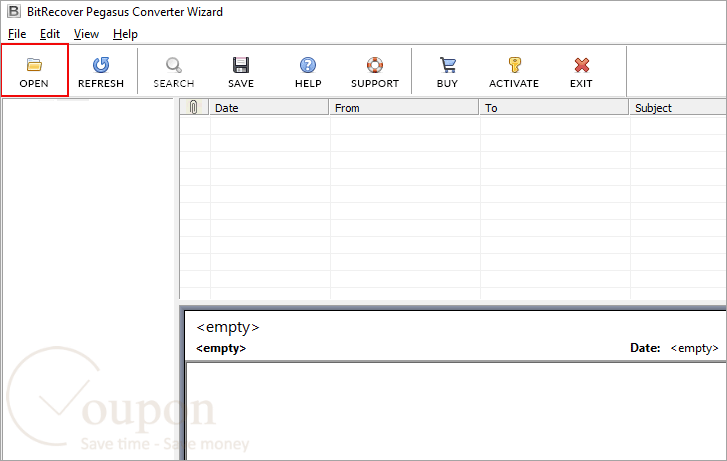Sort messages by the Subject column header
This screenshot has height=461, width=727.
[678, 108]
